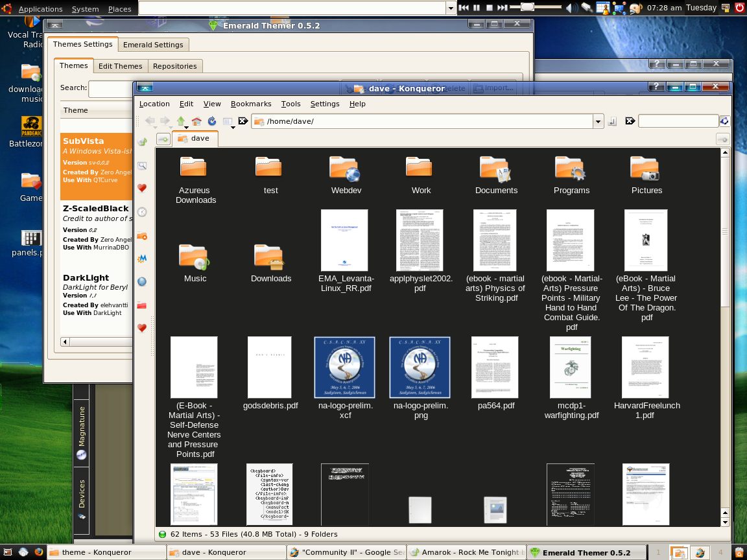The width and height of the screenshot is (747, 560).
Task: Close current tab using the button at the tab bar's right end
Action: (x=722, y=139)
